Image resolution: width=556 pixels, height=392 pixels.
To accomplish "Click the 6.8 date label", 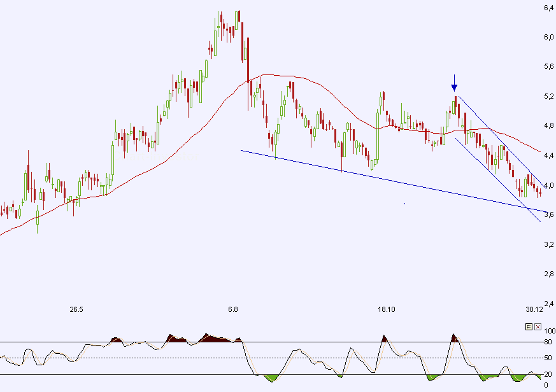I will (232, 309).
